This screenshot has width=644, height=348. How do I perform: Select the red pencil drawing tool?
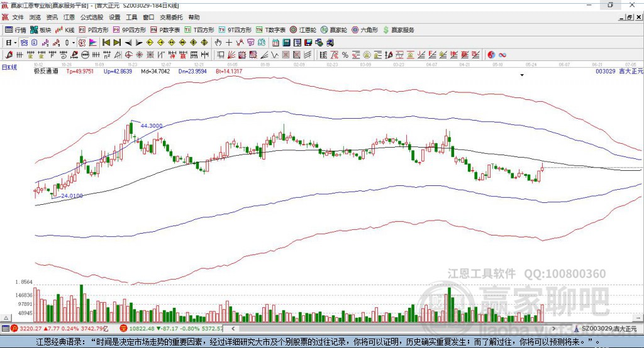click(x=9, y=55)
